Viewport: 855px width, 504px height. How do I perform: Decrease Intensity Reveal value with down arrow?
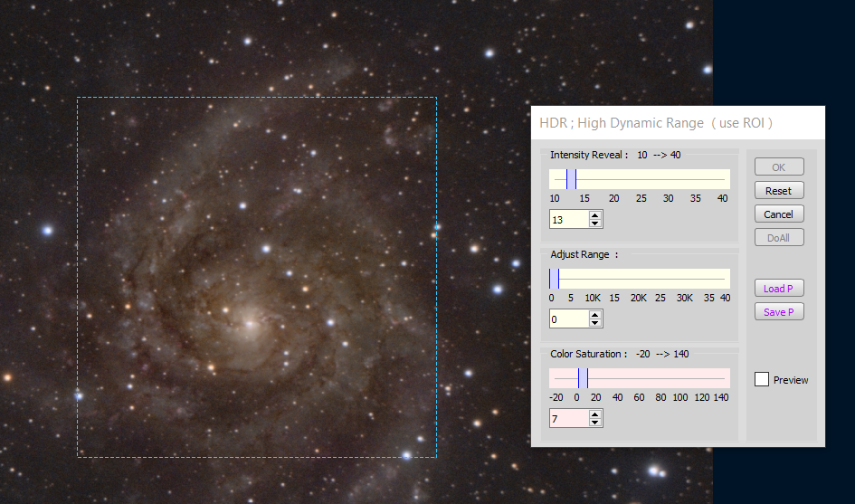click(595, 223)
